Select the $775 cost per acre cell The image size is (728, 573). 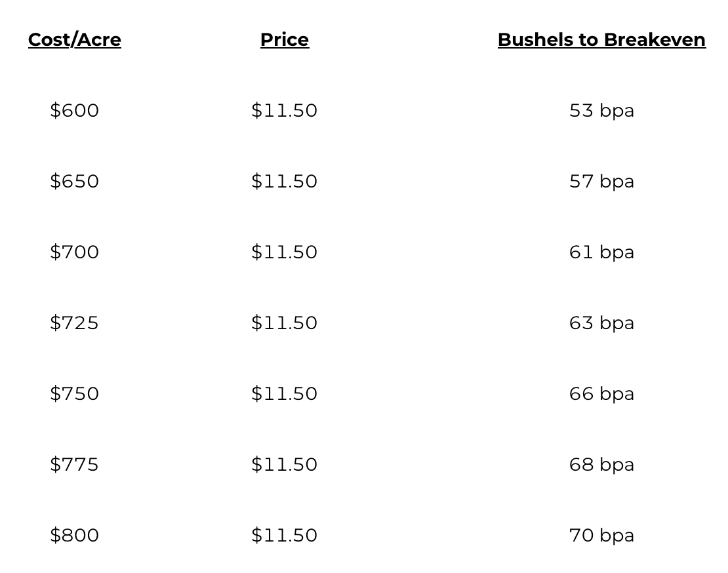(75, 464)
